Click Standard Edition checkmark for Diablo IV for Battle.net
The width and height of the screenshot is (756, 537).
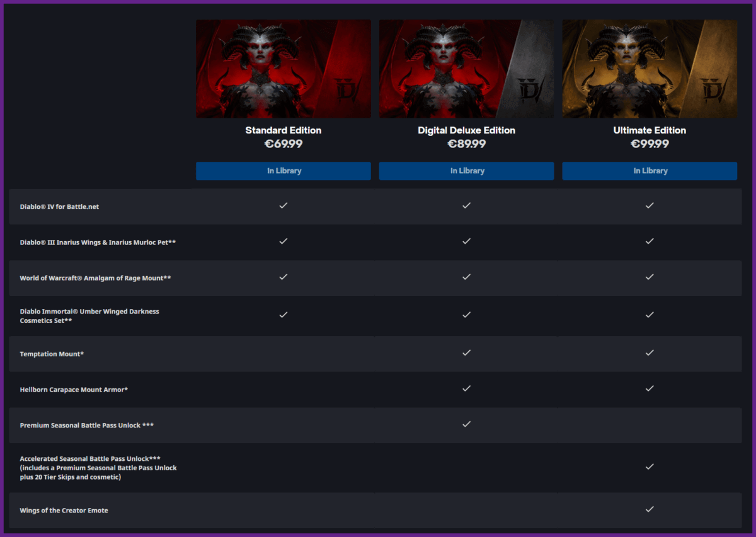tap(283, 205)
